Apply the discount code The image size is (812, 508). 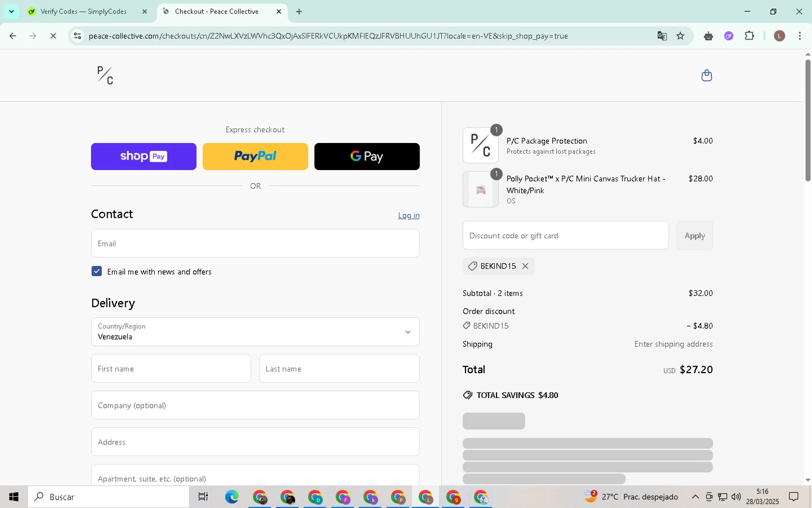pos(695,236)
